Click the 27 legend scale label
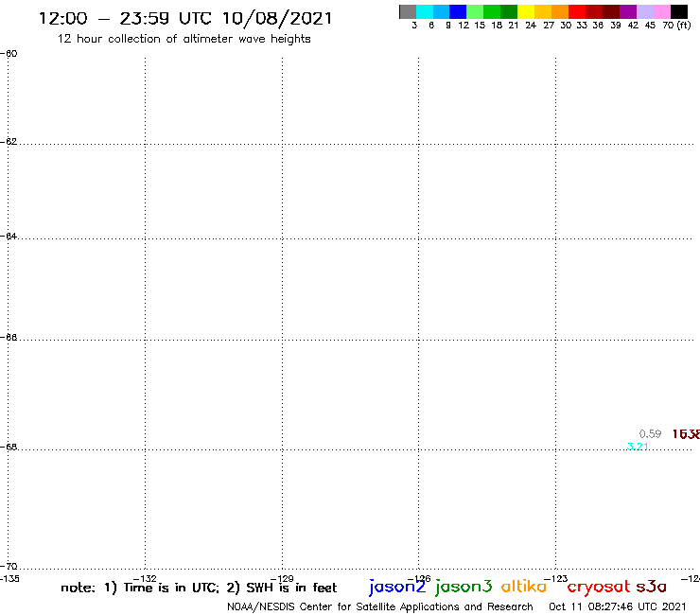The height and width of the screenshot is (615, 700). pos(549,26)
